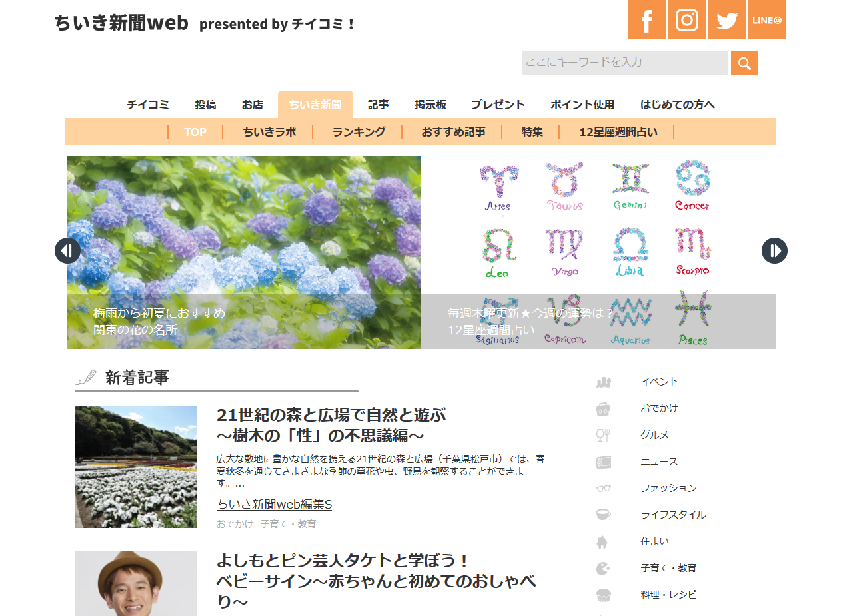This screenshot has width=853, height=616.
Task: Open the チイコミ main nav item
Action: (x=148, y=105)
